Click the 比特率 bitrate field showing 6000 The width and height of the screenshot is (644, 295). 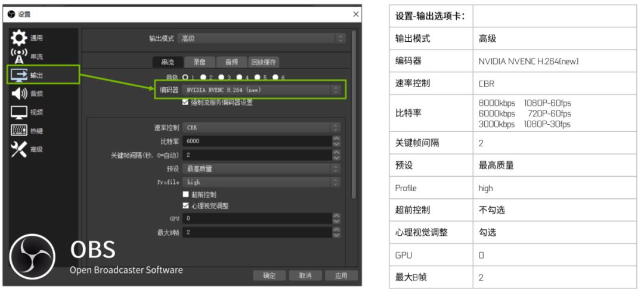(x=257, y=141)
